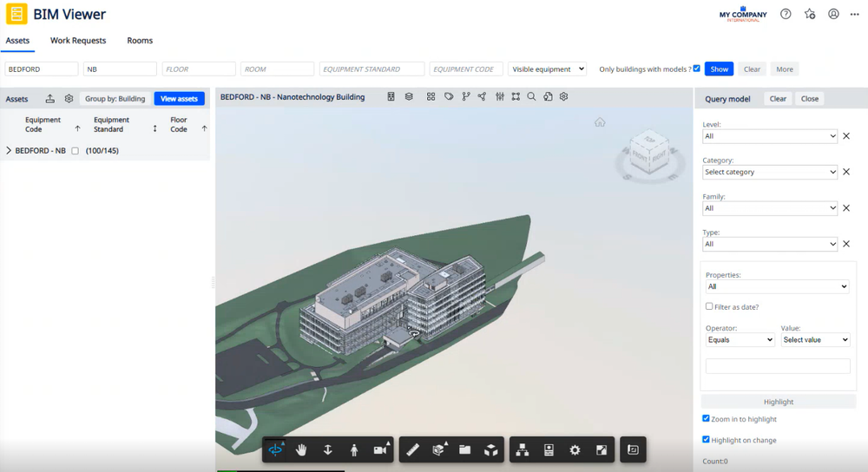Click the More filter button

[785, 69]
